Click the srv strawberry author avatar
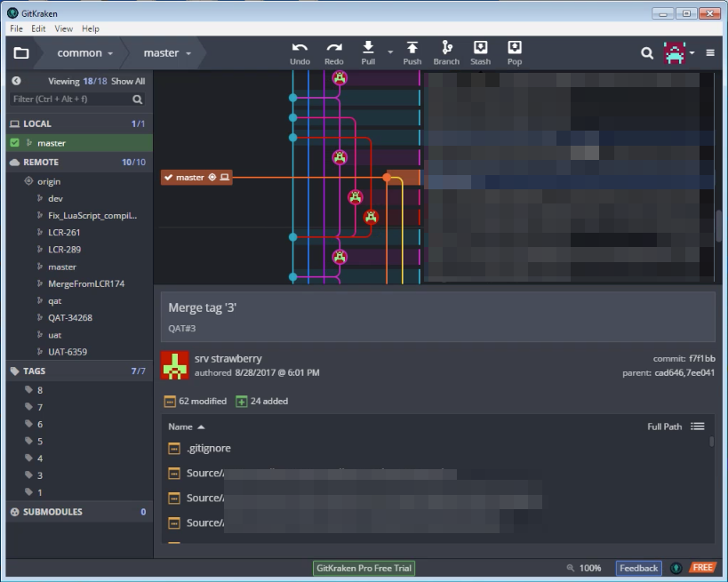This screenshot has height=582, width=728. coord(174,365)
